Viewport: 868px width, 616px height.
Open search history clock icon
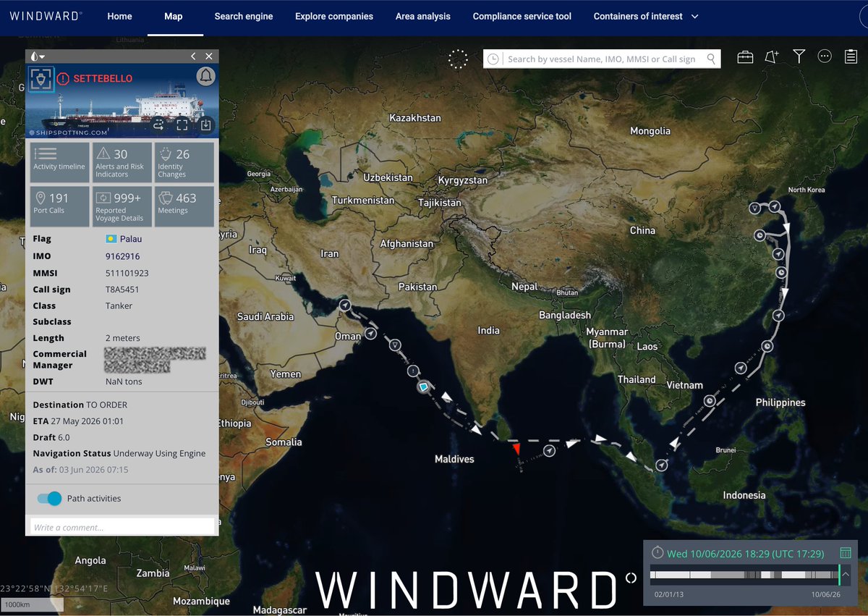(493, 59)
